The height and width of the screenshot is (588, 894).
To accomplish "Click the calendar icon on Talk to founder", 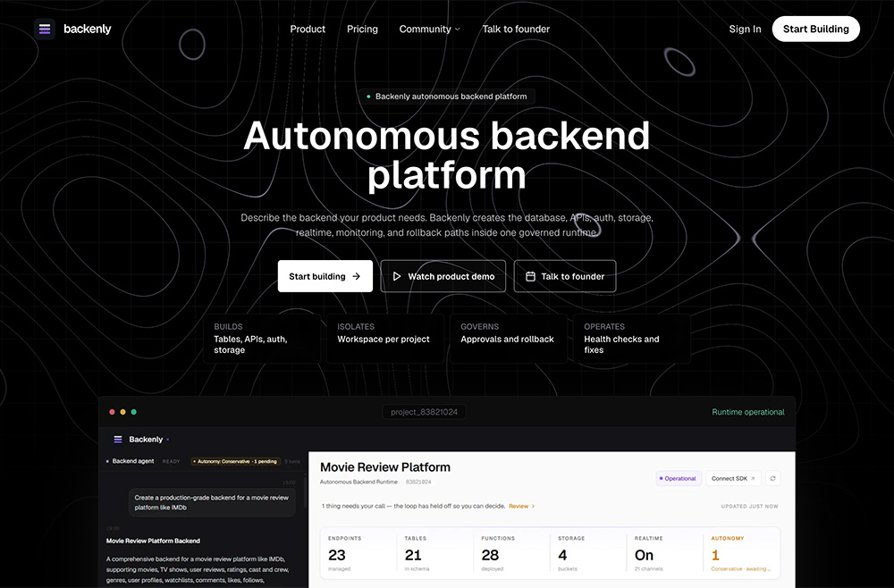I will click(530, 276).
